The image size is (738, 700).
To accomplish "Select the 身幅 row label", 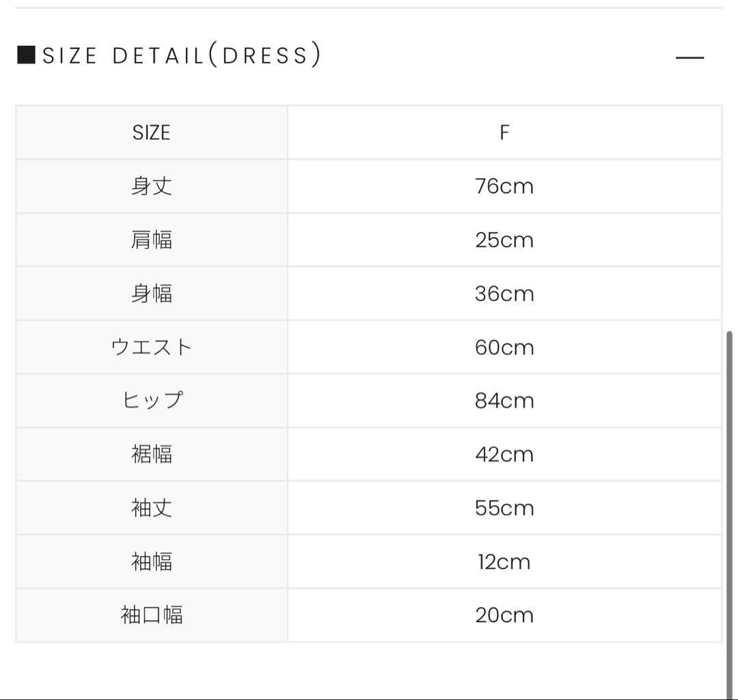I will tap(152, 293).
